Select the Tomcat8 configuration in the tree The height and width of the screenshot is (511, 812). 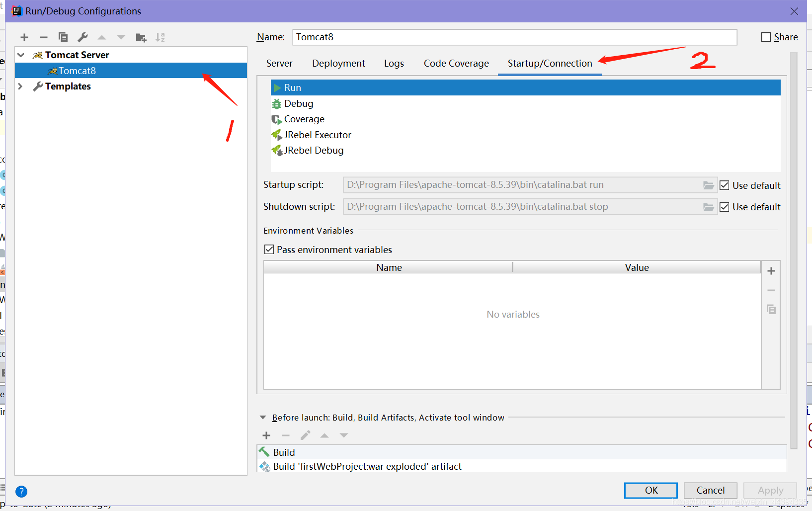point(131,71)
